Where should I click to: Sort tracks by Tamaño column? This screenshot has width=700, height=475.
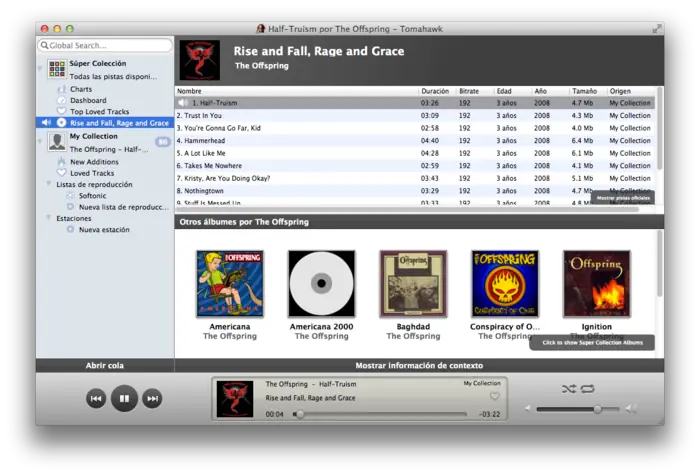click(x=588, y=91)
